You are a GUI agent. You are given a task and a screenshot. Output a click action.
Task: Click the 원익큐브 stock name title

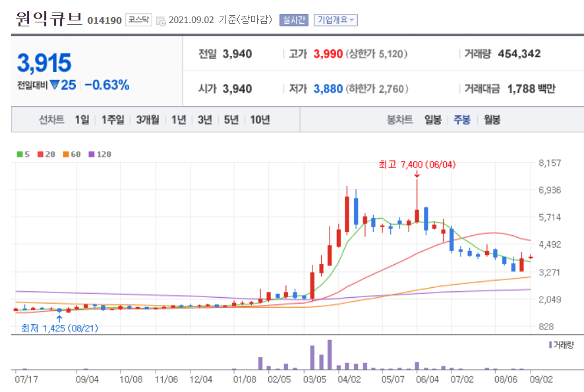(x=49, y=19)
